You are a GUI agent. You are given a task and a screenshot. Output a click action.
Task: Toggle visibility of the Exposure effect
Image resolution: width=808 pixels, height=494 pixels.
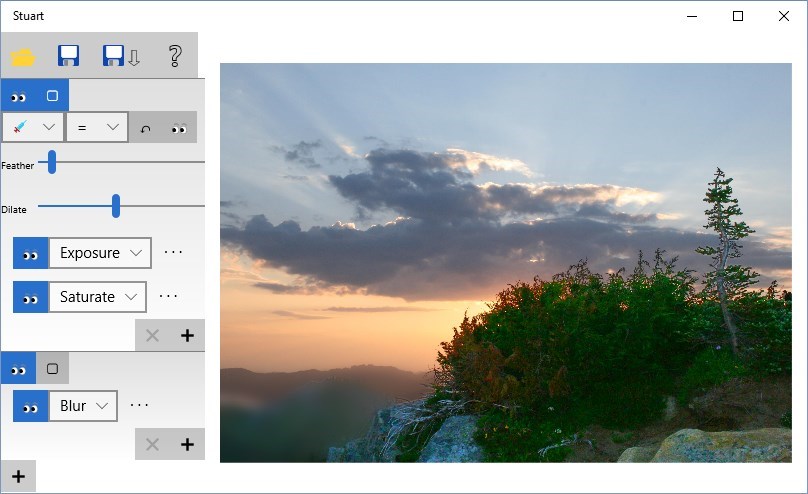pyautogui.click(x=30, y=253)
